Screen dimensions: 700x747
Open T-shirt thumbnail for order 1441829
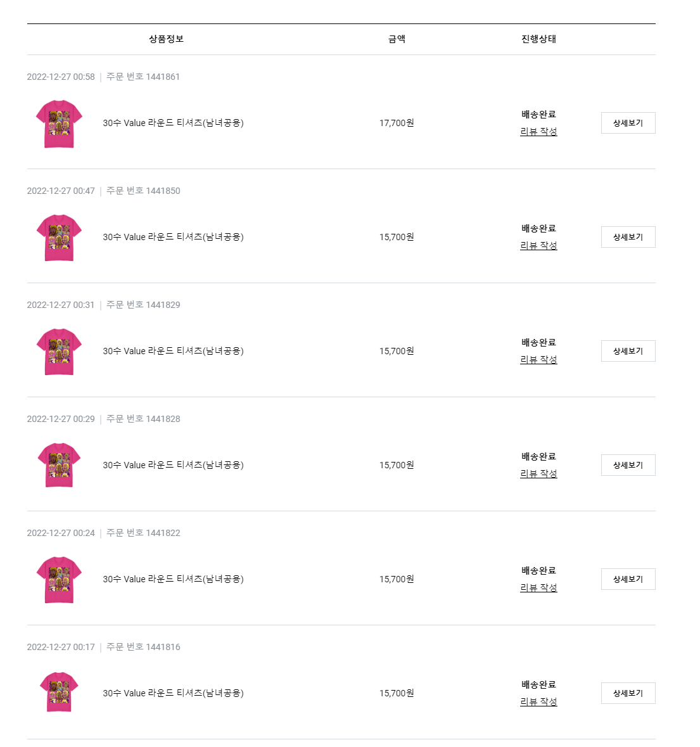tap(59, 352)
